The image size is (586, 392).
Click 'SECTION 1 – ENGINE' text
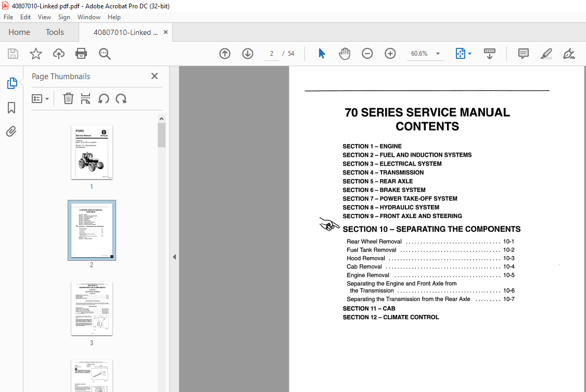[x=372, y=146]
